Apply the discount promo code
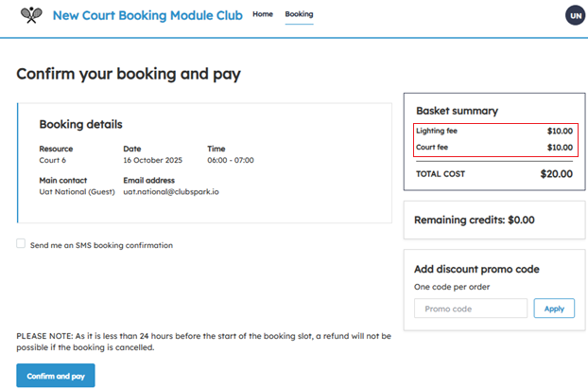 [554, 309]
